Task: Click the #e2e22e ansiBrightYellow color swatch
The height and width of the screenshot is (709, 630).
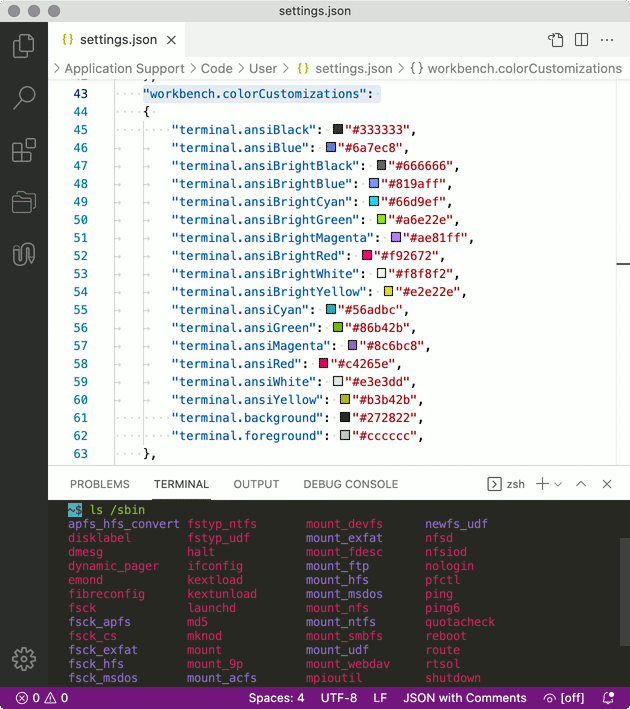Action: click(388, 291)
